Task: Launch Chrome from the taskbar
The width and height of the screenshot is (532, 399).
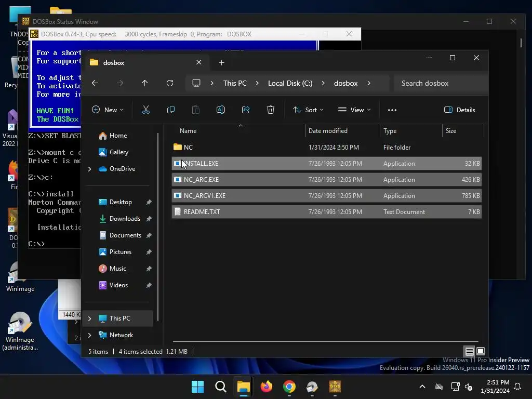Action: tap(289, 387)
